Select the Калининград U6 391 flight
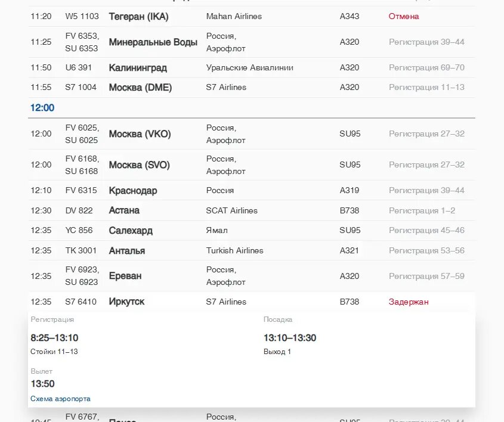The width and height of the screenshot is (504, 422). click(252, 68)
